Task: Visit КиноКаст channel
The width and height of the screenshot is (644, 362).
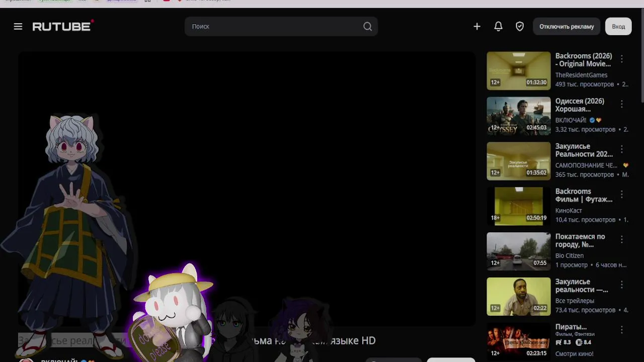Action: (569, 211)
